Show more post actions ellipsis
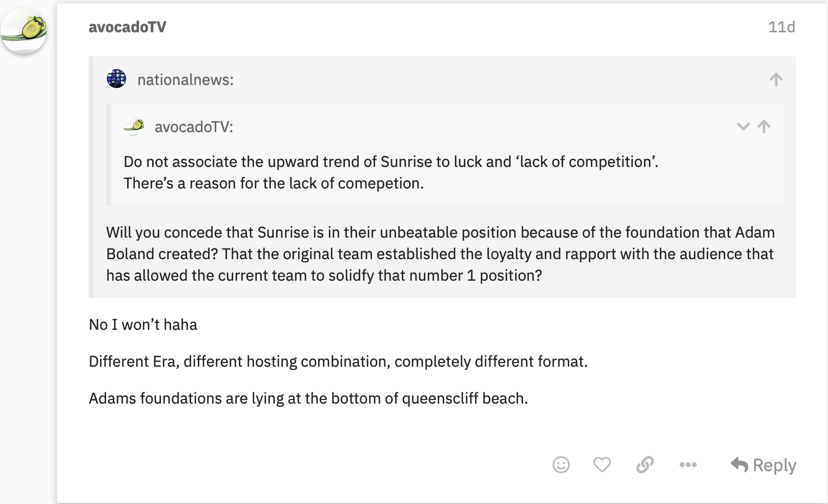 (x=688, y=465)
